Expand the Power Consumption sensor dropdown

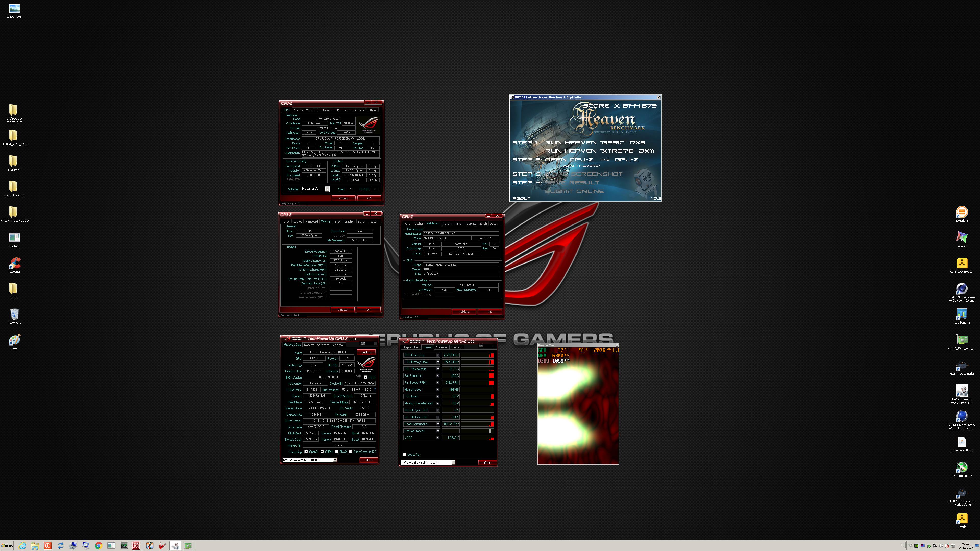click(x=438, y=424)
